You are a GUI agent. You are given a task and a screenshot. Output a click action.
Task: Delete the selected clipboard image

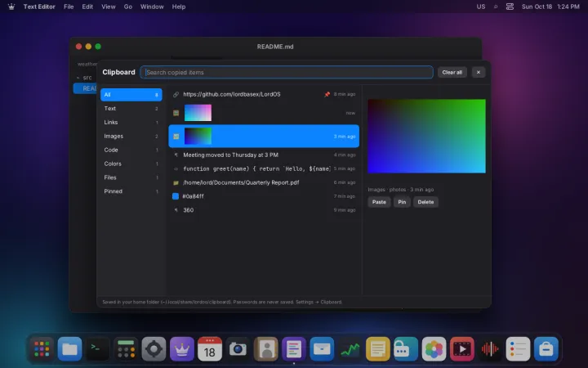tap(425, 202)
